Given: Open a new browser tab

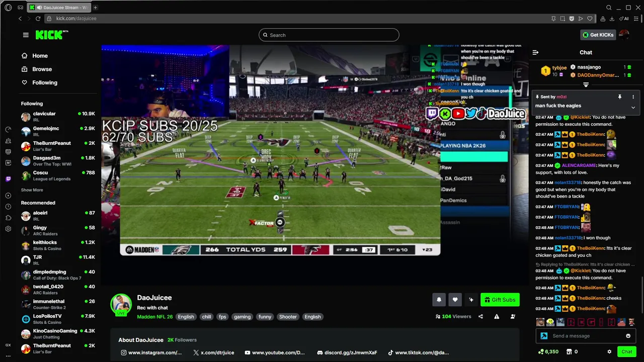Looking at the screenshot, I should (x=95, y=8).
